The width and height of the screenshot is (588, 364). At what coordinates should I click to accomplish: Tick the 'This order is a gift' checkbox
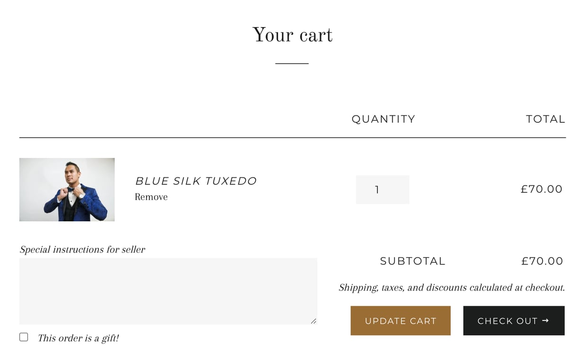click(x=24, y=337)
